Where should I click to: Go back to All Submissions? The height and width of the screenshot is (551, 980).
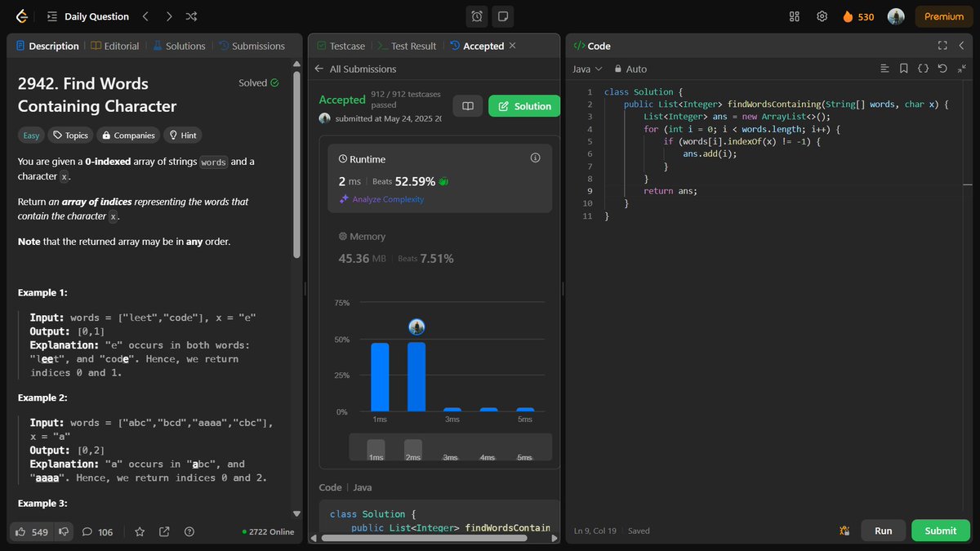[x=358, y=69]
